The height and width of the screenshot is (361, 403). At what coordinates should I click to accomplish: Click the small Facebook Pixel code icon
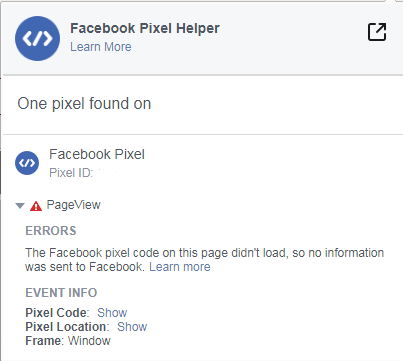click(27, 163)
